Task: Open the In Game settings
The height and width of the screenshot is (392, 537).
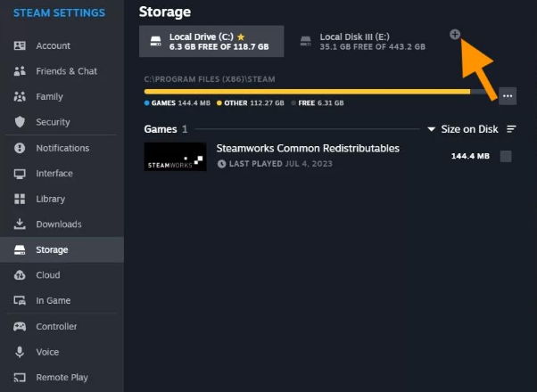Action: coord(53,301)
